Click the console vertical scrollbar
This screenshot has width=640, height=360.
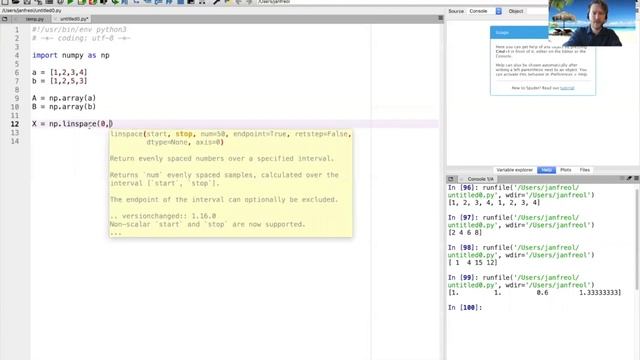[637, 239]
